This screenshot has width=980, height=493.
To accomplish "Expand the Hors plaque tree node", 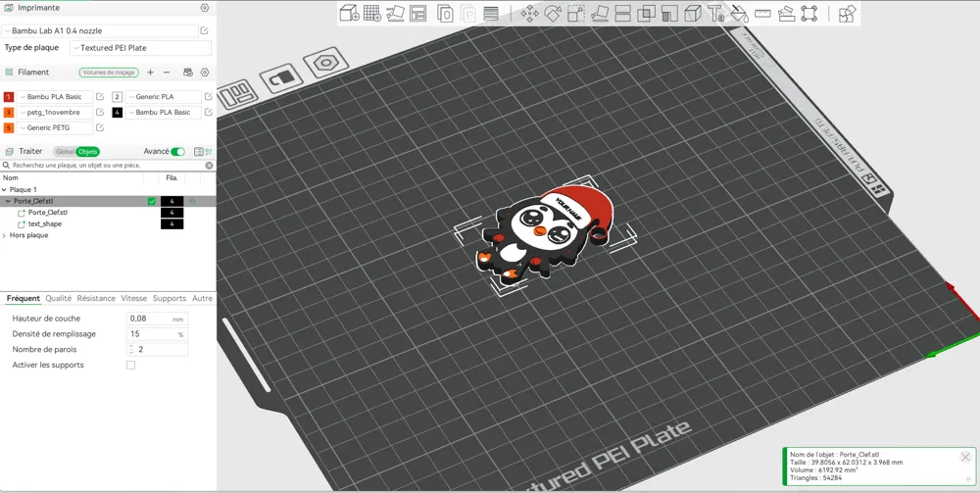I will (x=4, y=235).
